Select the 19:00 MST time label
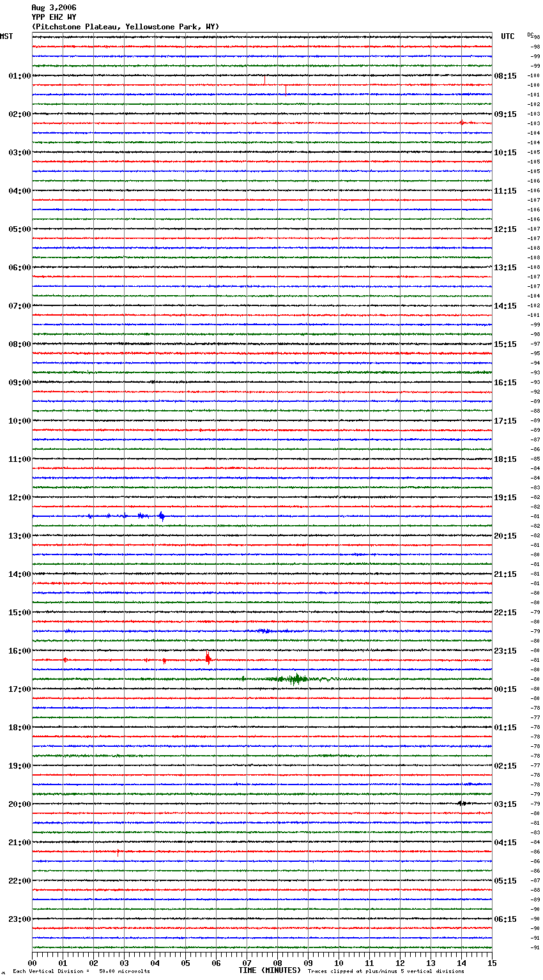The image size is (543, 980). 20,766
